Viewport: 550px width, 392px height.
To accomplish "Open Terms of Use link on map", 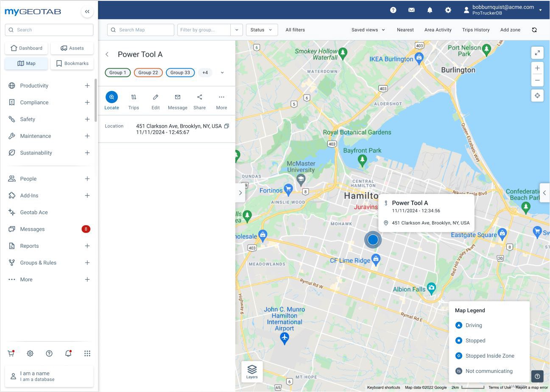I will 500,387.
